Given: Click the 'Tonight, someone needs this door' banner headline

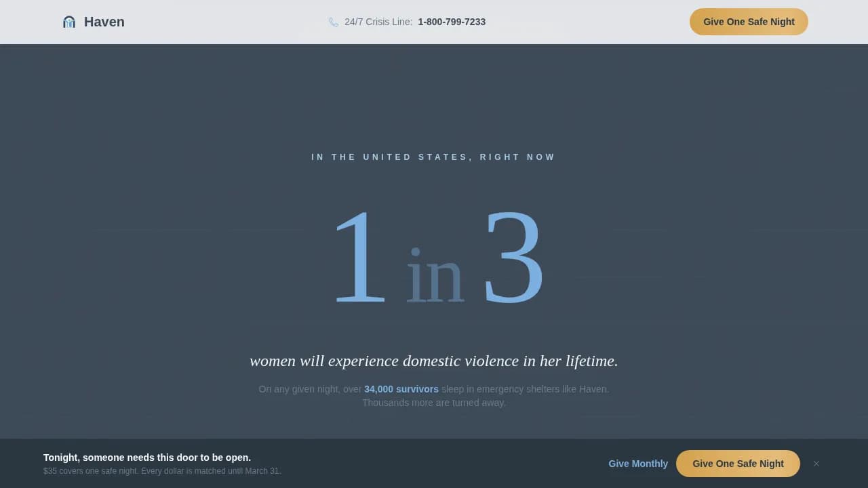Looking at the screenshot, I should (147, 457).
